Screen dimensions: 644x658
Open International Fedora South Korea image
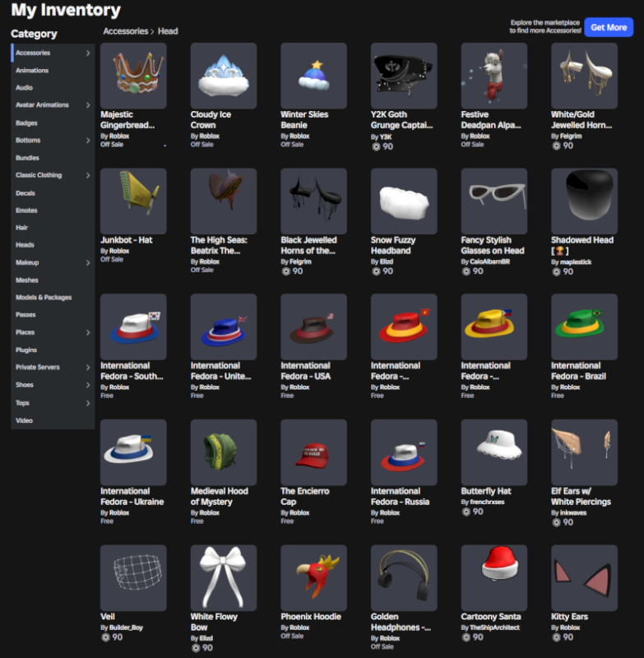pyautogui.click(x=133, y=327)
